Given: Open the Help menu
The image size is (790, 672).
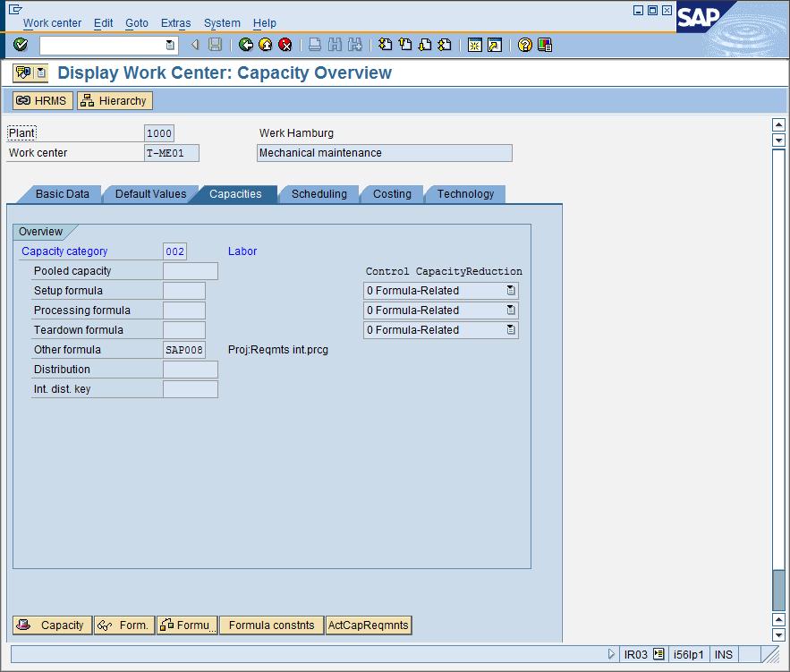Looking at the screenshot, I should pos(265,23).
